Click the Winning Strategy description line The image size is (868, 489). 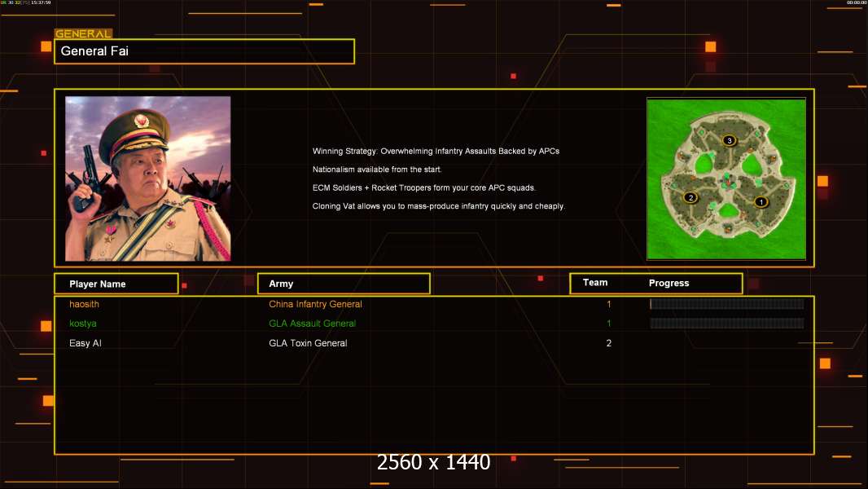436,152
